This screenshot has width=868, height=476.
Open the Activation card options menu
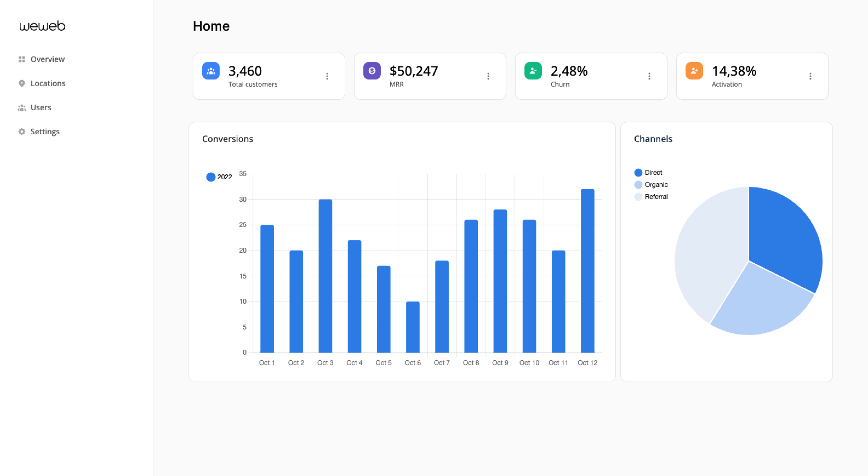click(x=811, y=76)
